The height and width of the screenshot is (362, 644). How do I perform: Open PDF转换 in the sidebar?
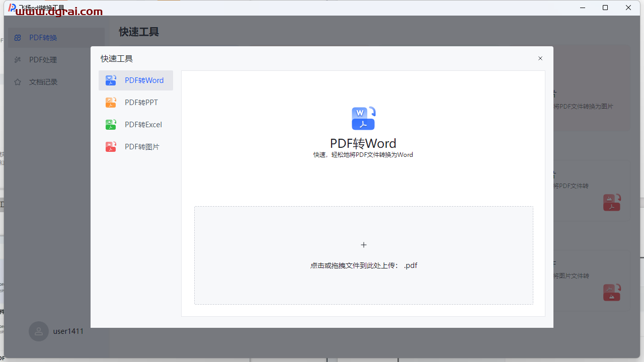(56, 38)
